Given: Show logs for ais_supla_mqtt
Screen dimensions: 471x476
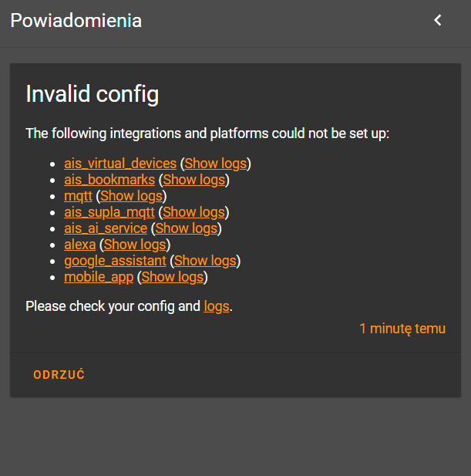Looking at the screenshot, I should 194,212.
